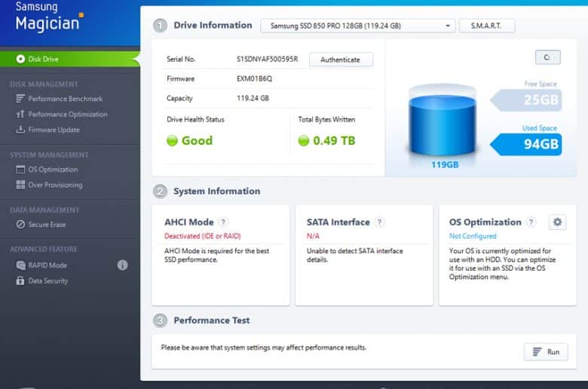Click the Good drive health status

[x=190, y=141]
